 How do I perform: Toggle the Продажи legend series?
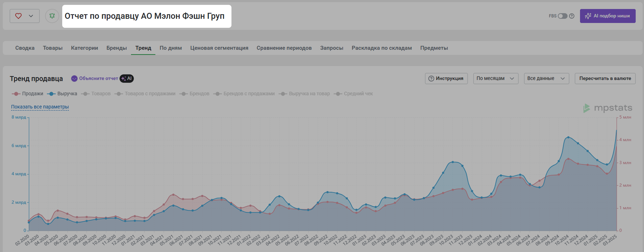[x=27, y=94]
